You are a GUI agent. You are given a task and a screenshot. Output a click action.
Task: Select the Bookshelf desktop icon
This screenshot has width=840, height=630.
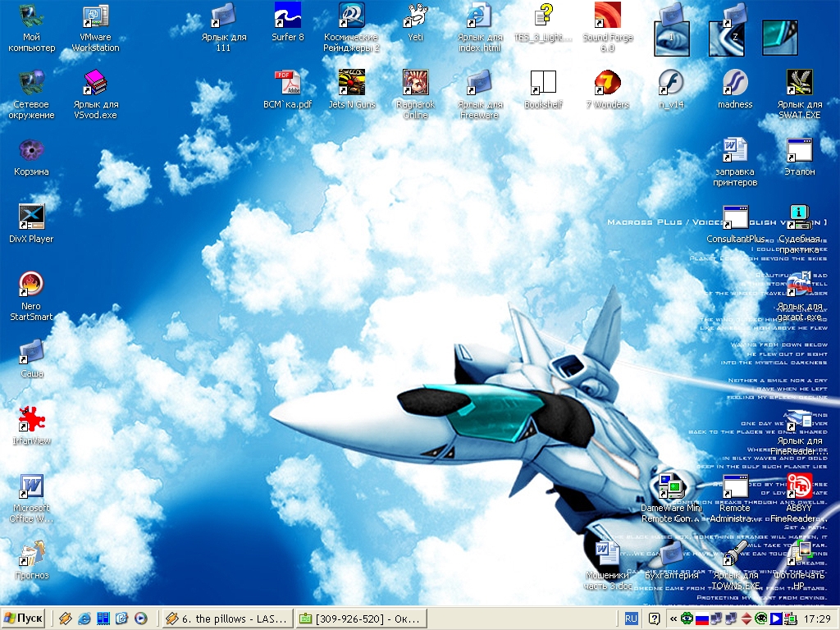click(x=543, y=90)
